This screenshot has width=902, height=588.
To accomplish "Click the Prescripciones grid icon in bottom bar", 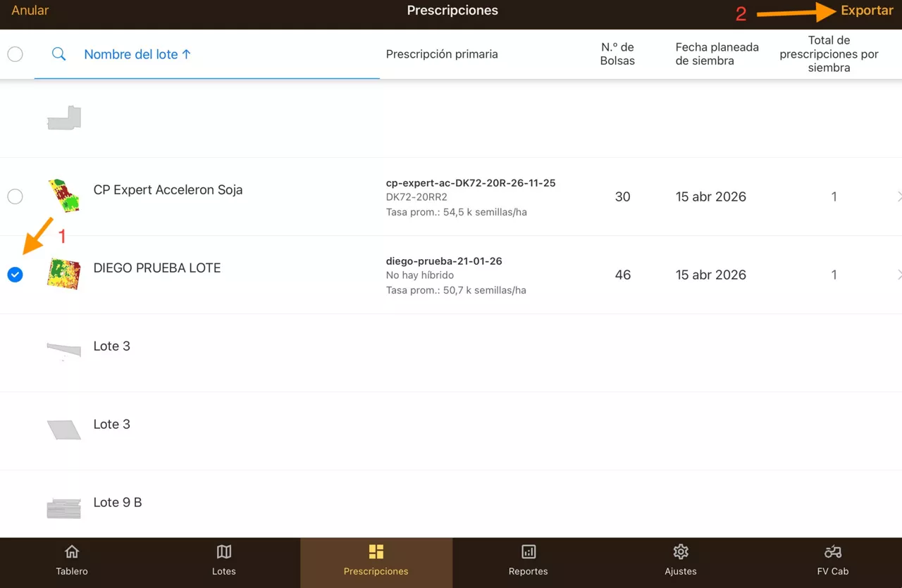I will [x=376, y=551].
